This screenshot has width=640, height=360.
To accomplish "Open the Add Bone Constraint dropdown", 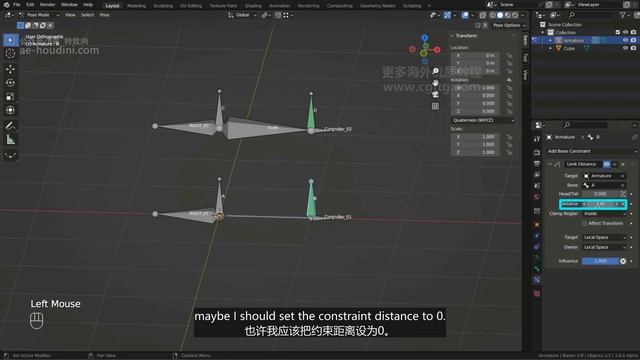I will pyautogui.click(x=592, y=151).
